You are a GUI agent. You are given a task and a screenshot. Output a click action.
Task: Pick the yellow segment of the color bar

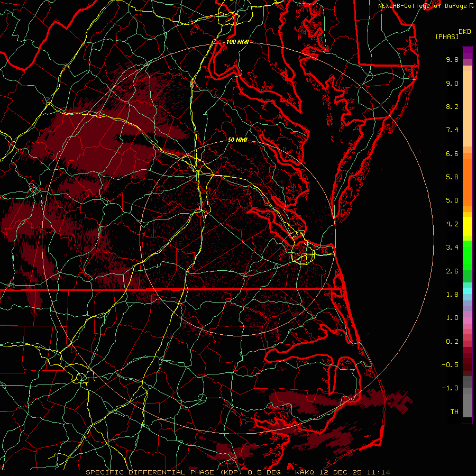tap(467, 226)
